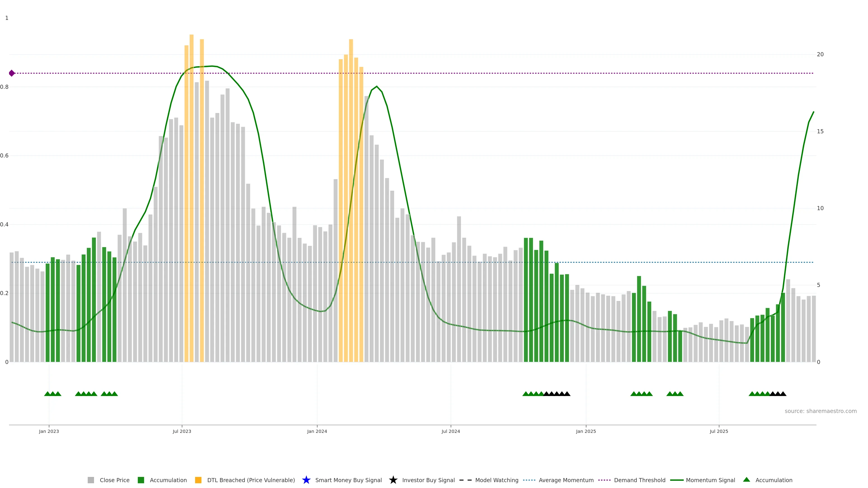The image size is (868, 488).
Task: Click the grey Close Price legend swatch
Action: pos(91,480)
